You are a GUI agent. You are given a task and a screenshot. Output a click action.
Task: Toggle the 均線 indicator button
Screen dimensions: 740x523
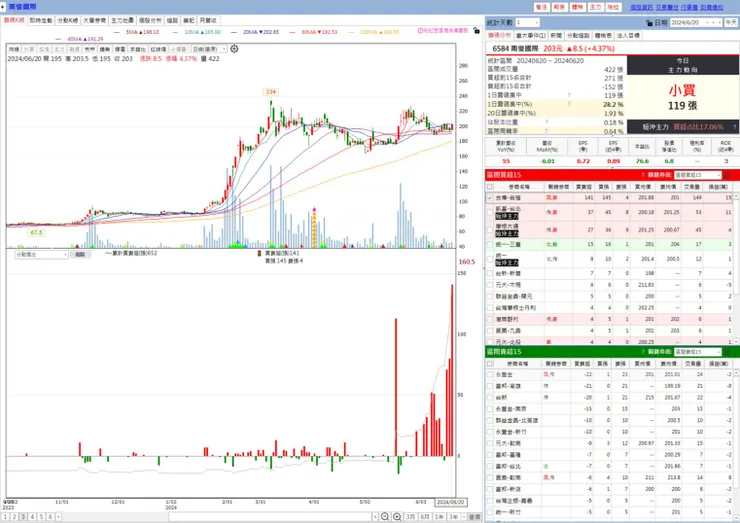click(x=14, y=49)
